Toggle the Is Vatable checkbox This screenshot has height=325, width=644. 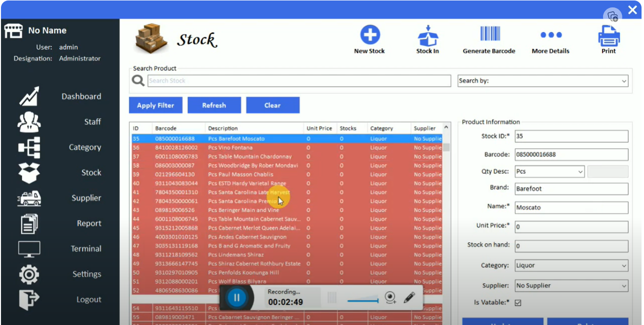click(x=518, y=302)
